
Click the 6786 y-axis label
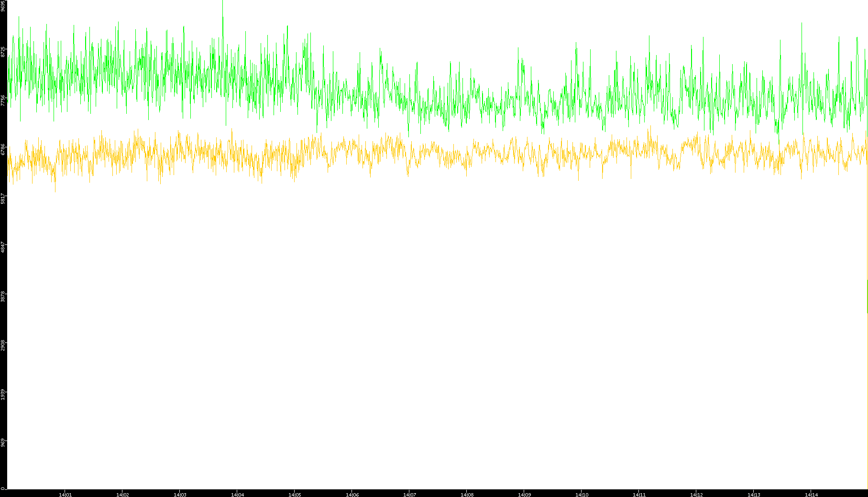[x=3, y=149]
